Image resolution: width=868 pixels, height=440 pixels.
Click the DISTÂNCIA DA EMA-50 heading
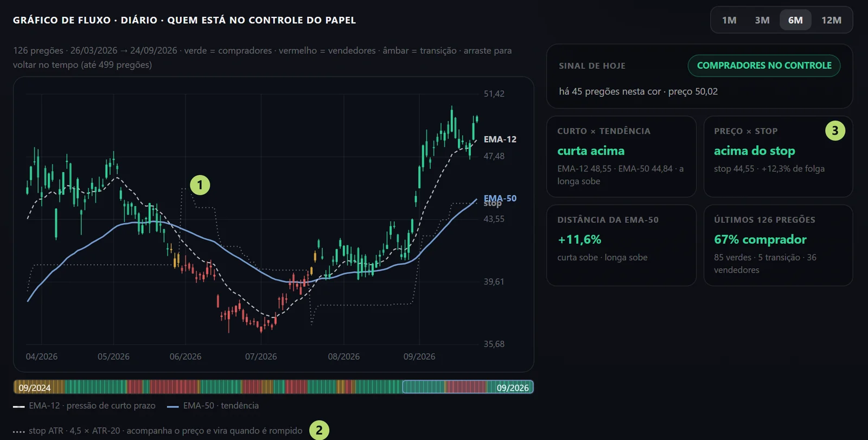click(x=608, y=220)
